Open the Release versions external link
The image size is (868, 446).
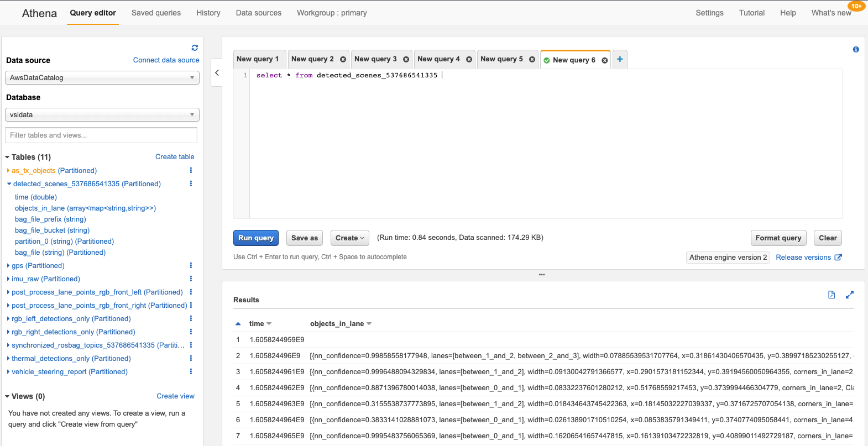[x=808, y=258]
